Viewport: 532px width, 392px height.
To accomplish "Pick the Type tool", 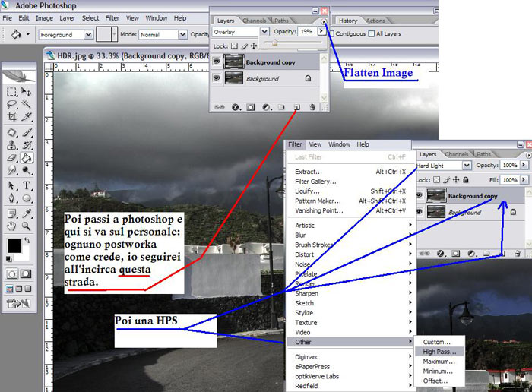I will (27, 185).
